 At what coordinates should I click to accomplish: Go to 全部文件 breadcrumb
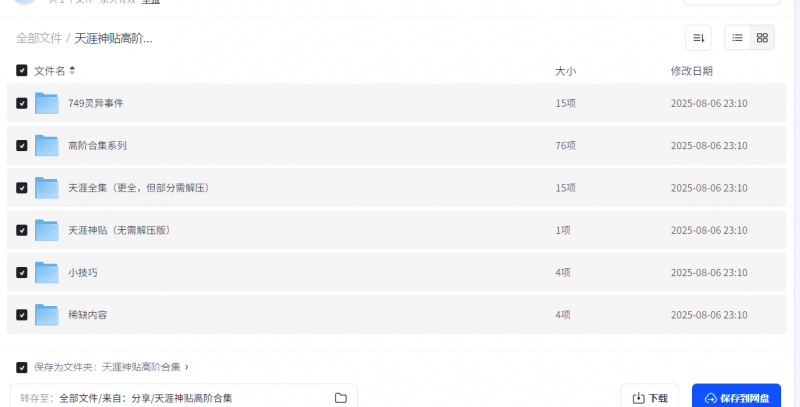(x=39, y=38)
